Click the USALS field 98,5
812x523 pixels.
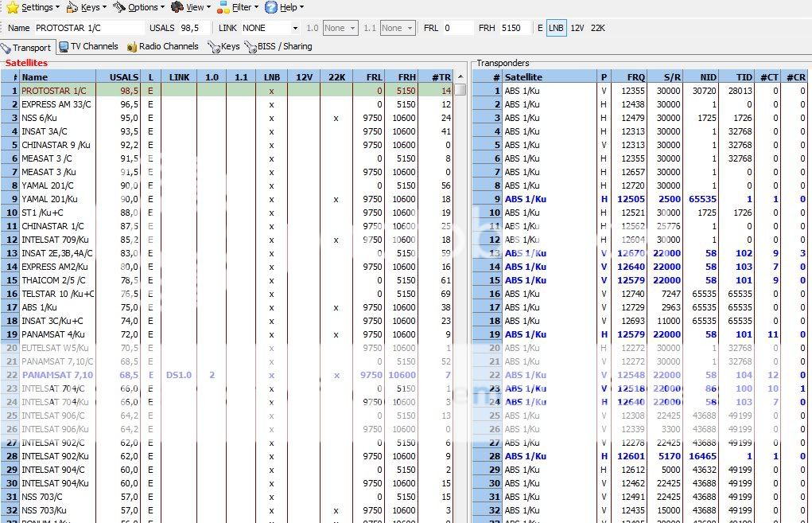coord(195,28)
